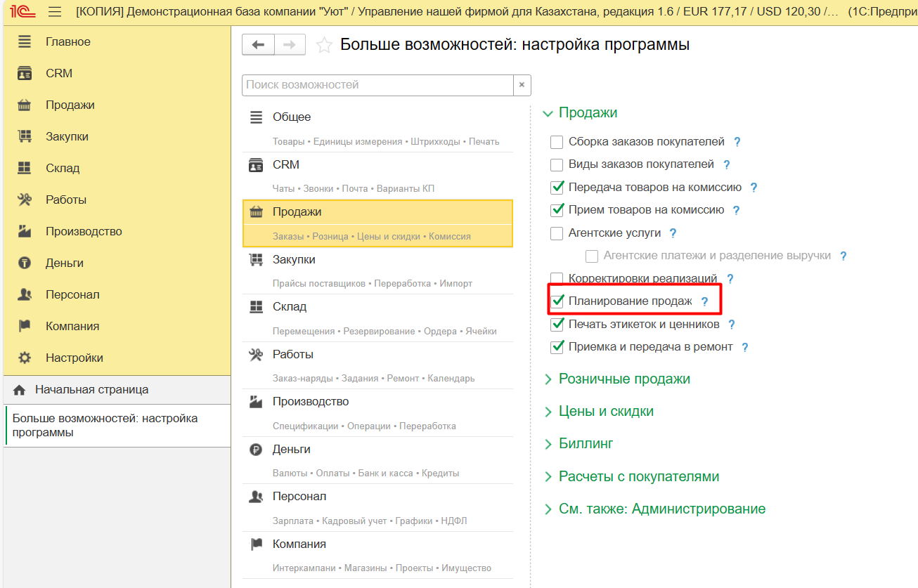Viewport: 918px width, 588px height.
Task: Open Деньги section in left sidebar
Action: pyautogui.click(x=65, y=263)
